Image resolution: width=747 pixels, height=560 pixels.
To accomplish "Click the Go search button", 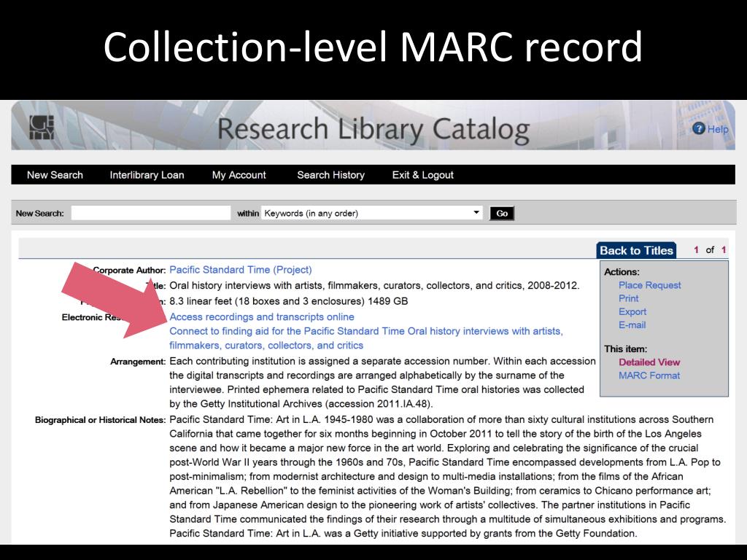I will [x=502, y=214].
